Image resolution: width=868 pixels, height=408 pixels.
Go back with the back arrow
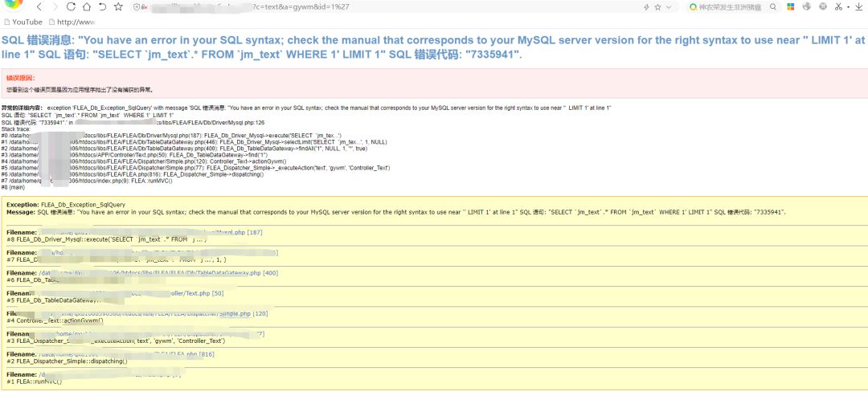click(x=39, y=7)
